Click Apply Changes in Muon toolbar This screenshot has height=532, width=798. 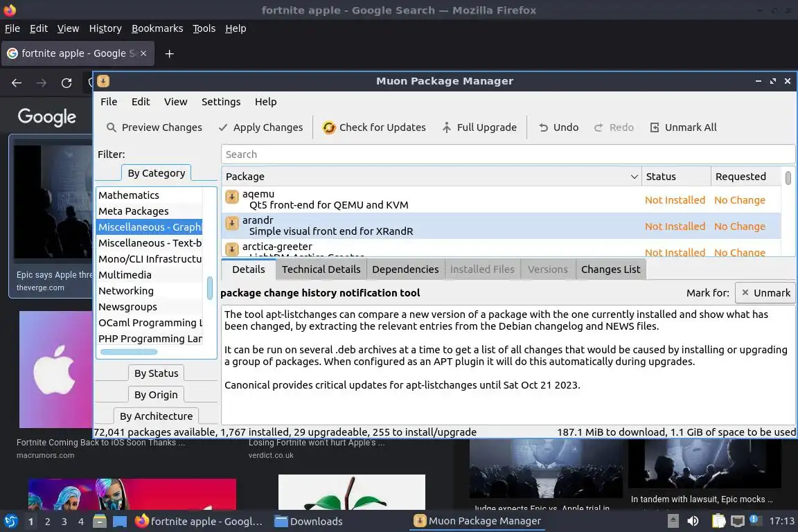(260, 127)
